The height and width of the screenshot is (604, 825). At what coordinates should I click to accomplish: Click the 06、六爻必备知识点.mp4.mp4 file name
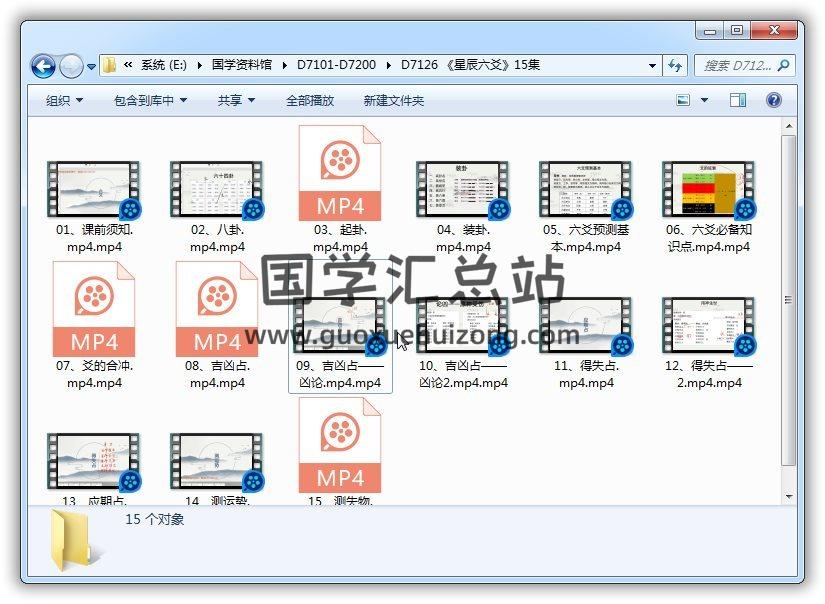pyautogui.click(x=709, y=238)
